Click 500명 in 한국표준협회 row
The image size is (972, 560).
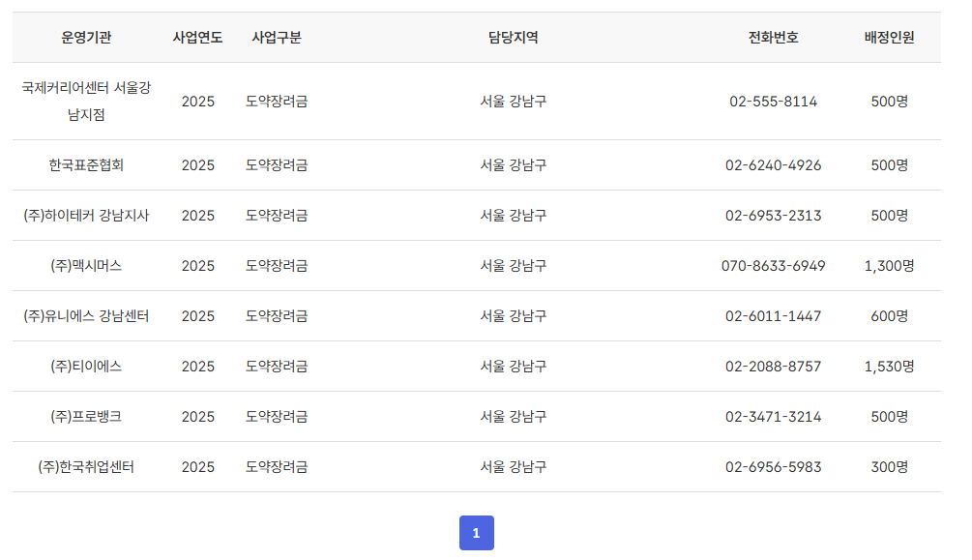(890, 165)
